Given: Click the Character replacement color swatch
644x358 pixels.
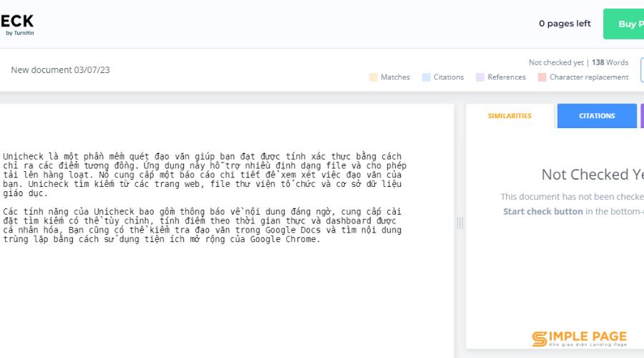Looking at the screenshot, I should click(x=542, y=77).
